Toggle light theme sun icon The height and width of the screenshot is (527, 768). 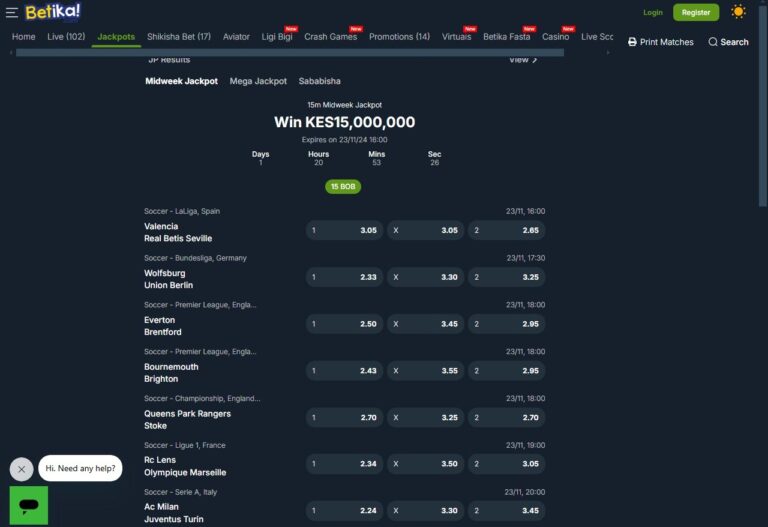pos(738,12)
